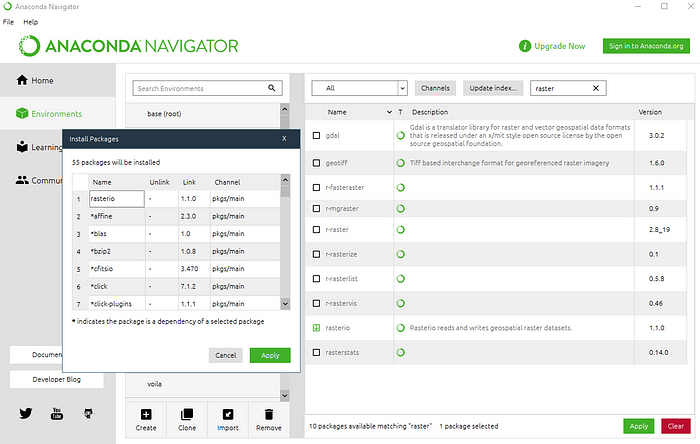Screen dimensions: 700x444
Task: Open the GitHub icon link
Action: pyautogui.click(x=88, y=414)
